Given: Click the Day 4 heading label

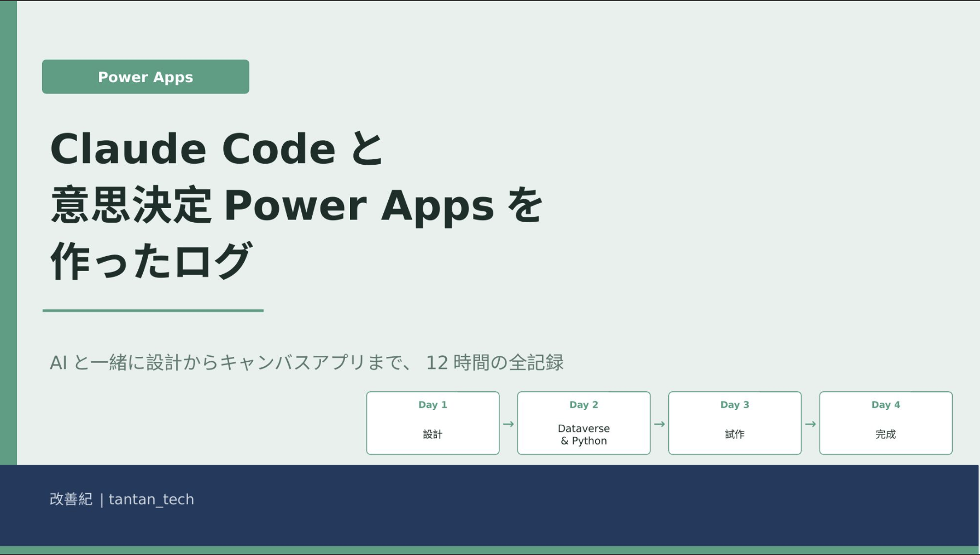Looking at the screenshot, I should point(885,404).
